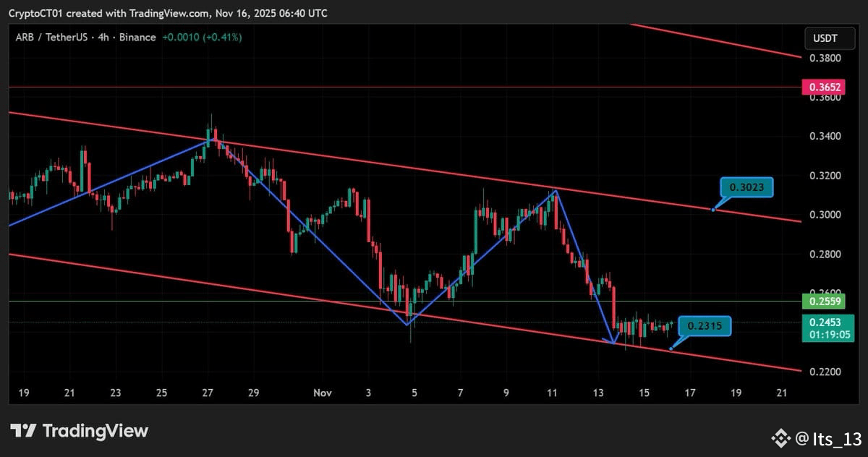868x457 pixels.
Task: Click the 0.3200 price axis label
Action: 825,176
